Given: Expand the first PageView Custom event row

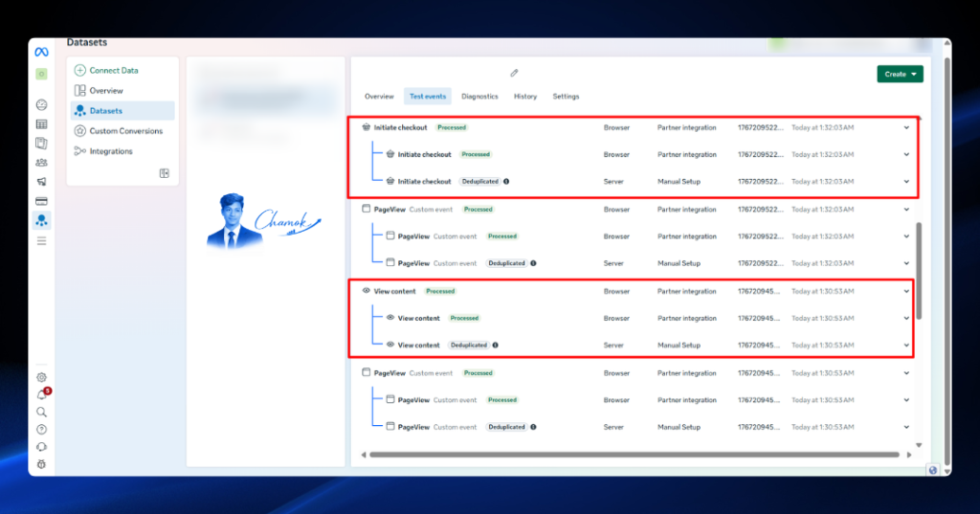Looking at the screenshot, I should coord(906,210).
